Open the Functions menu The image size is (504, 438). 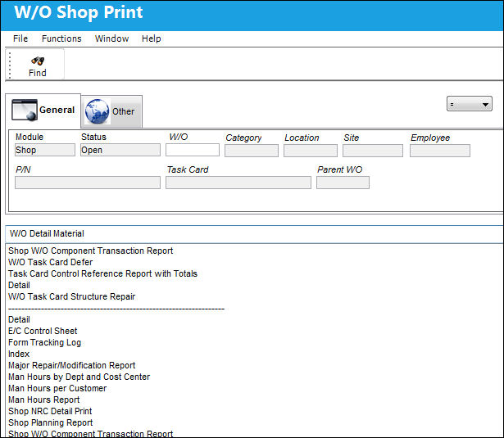point(61,38)
